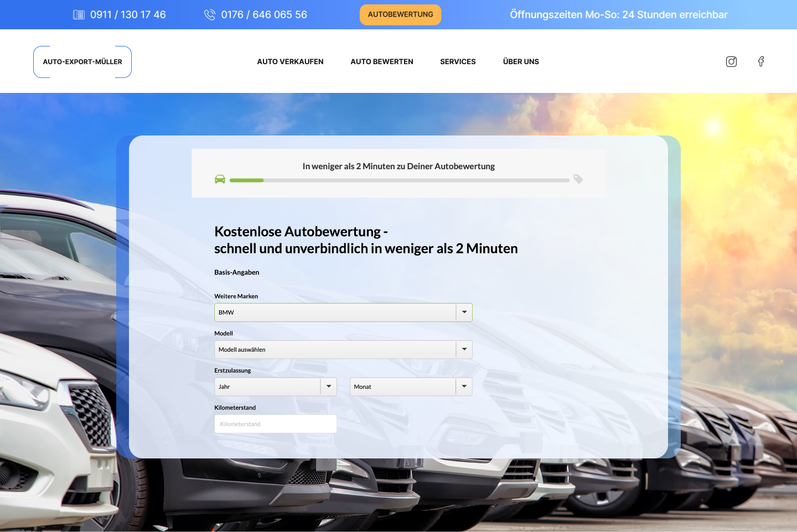Open the Auto Bewerten menu item

[382, 61]
